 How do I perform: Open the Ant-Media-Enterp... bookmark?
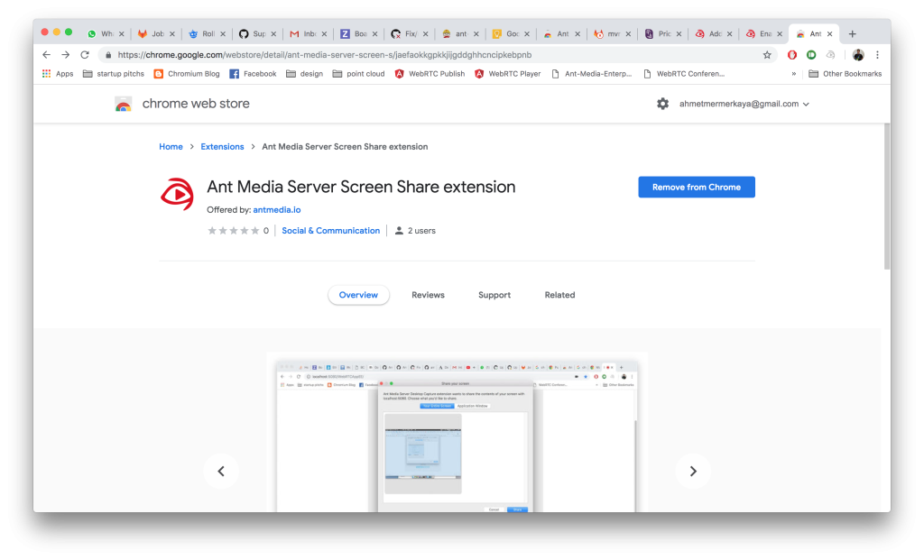point(591,74)
